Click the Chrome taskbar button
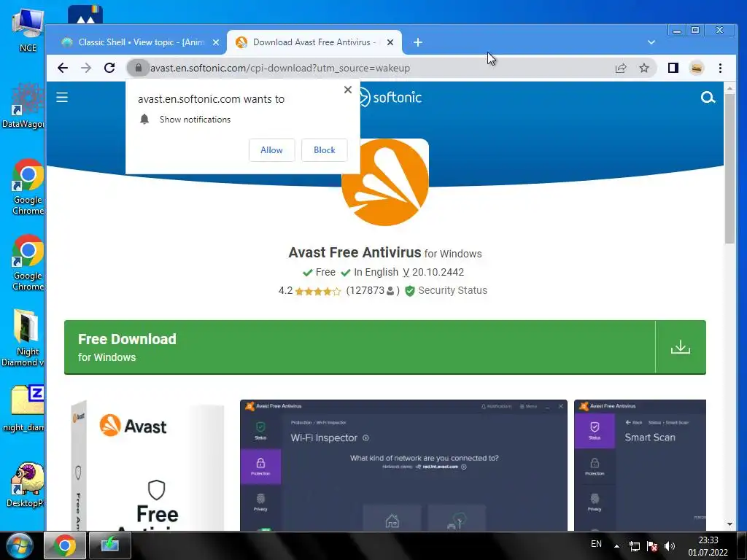This screenshot has height=560, width=747. pos(65,545)
